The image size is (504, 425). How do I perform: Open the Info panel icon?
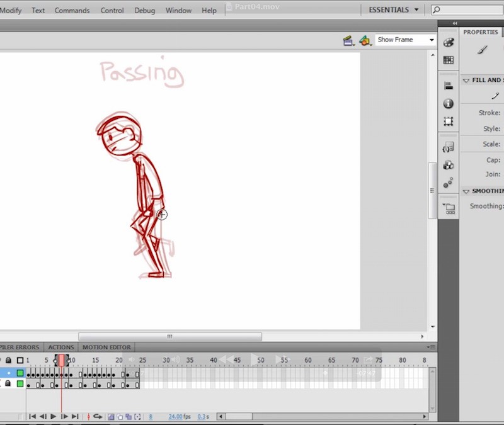[x=448, y=103]
